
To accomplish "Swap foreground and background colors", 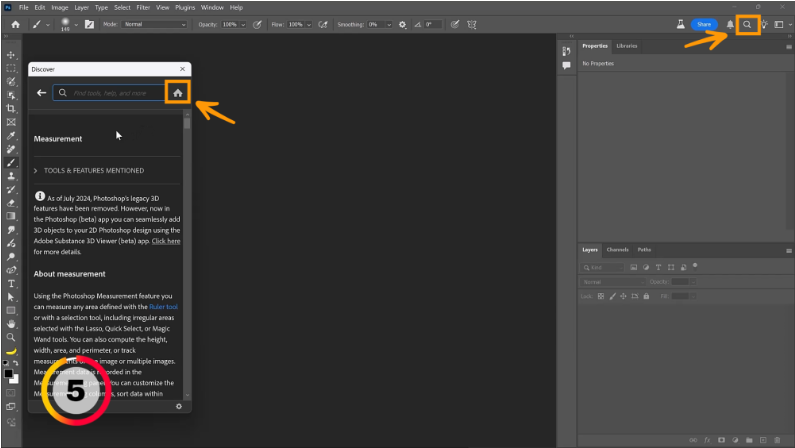I will pyautogui.click(x=16, y=363).
